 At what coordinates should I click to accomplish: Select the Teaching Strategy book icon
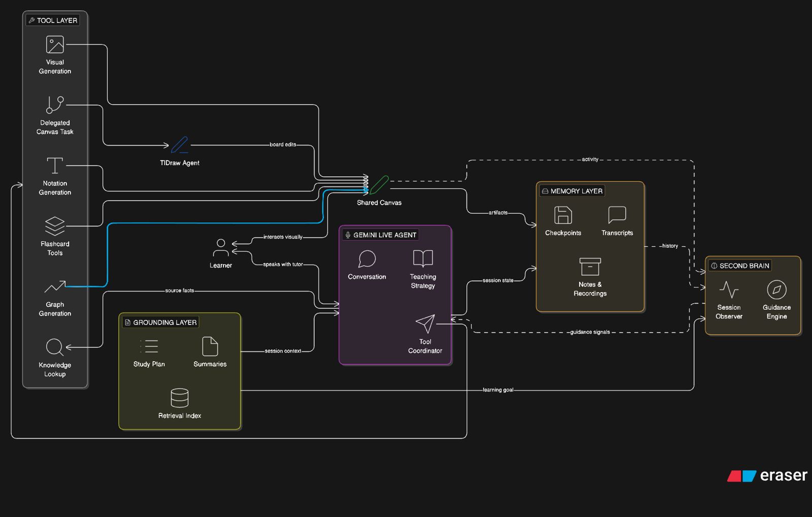tap(423, 258)
